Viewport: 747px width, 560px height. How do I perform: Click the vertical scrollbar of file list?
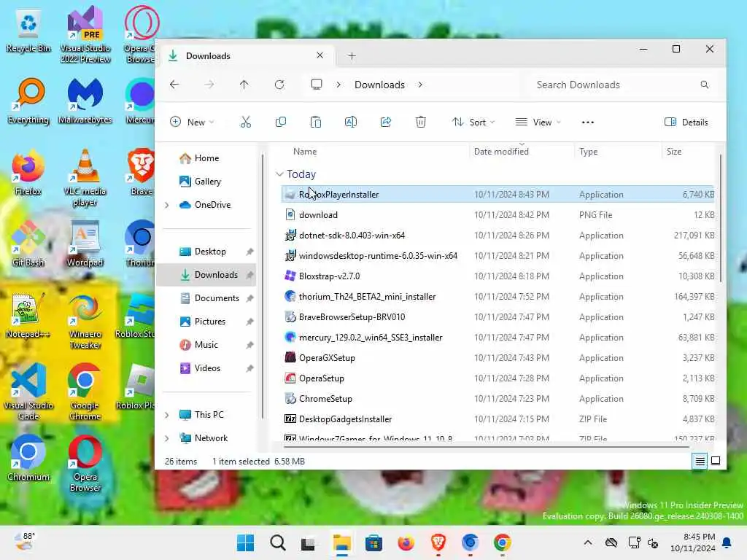[x=720, y=218]
